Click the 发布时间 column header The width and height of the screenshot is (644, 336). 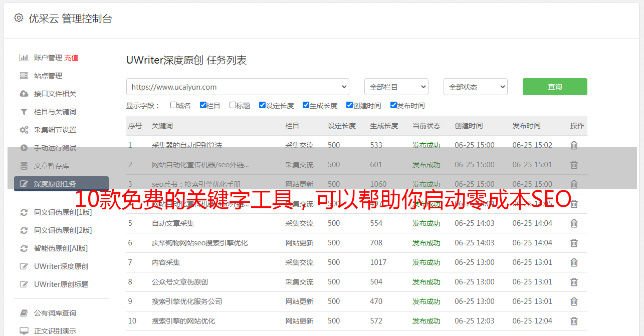526,126
